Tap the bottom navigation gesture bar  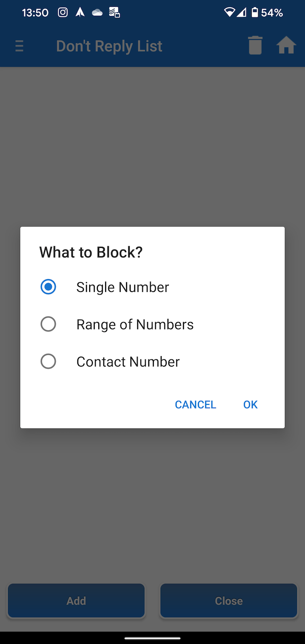point(152,638)
